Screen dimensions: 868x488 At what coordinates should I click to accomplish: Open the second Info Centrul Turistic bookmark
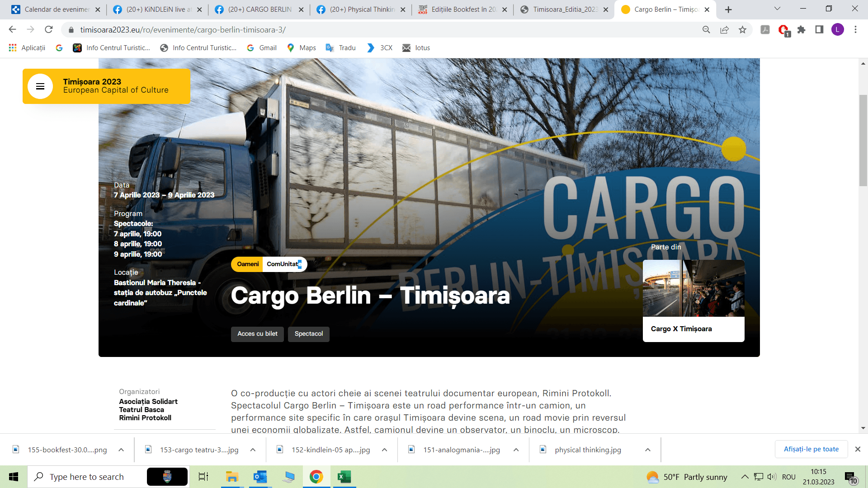(x=198, y=48)
